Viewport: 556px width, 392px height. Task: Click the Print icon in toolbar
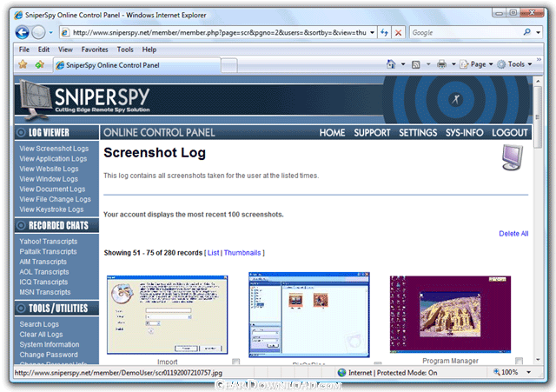(442, 64)
